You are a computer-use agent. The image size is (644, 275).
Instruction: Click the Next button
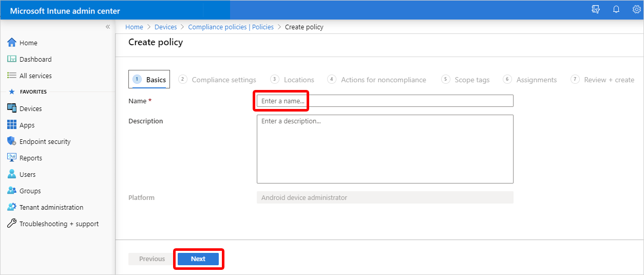click(x=198, y=259)
